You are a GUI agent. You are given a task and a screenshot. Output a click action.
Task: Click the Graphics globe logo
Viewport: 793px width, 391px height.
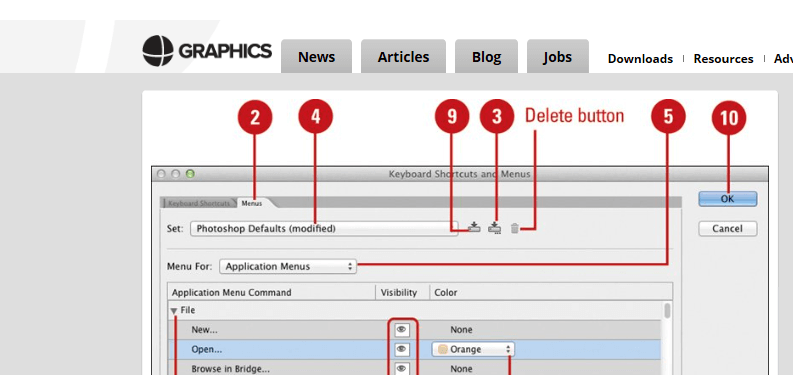point(158,51)
